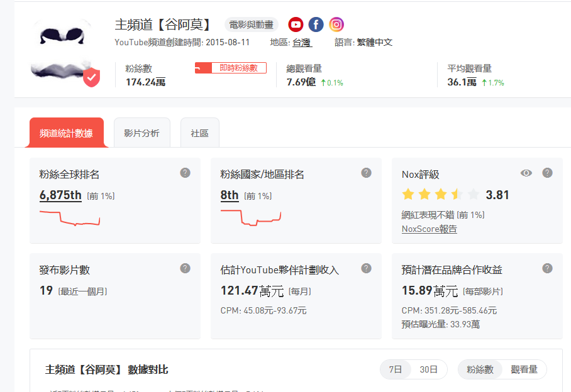This screenshot has height=392, width=571.
Task: Click the global rank trend sparkline
Action: coord(70,218)
